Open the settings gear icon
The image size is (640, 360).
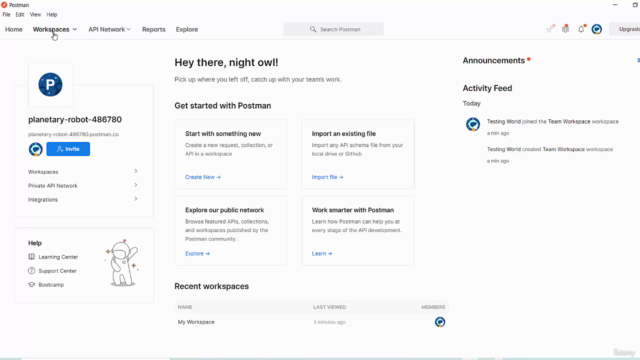click(565, 29)
